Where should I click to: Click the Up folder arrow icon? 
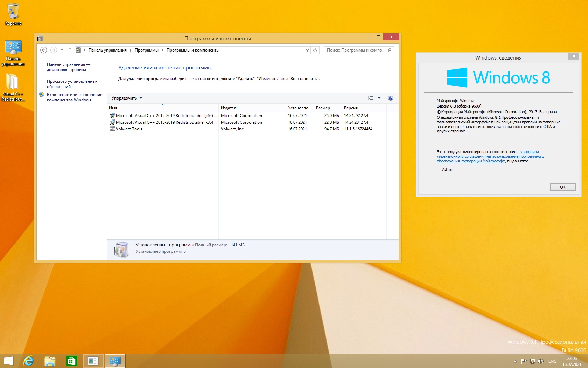(x=70, y=50)
